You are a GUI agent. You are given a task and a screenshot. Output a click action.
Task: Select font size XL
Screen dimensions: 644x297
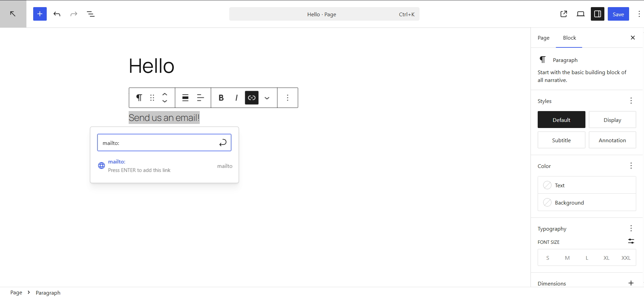click(606, 258)
